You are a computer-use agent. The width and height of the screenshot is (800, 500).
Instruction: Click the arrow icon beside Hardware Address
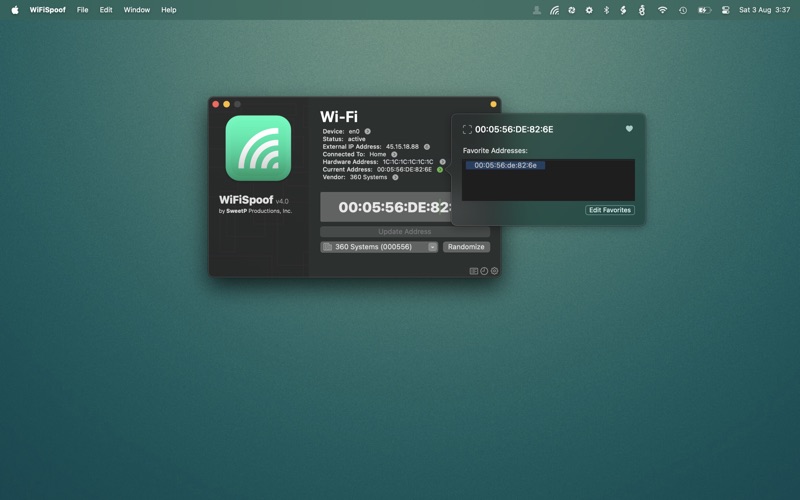(442, 162)
